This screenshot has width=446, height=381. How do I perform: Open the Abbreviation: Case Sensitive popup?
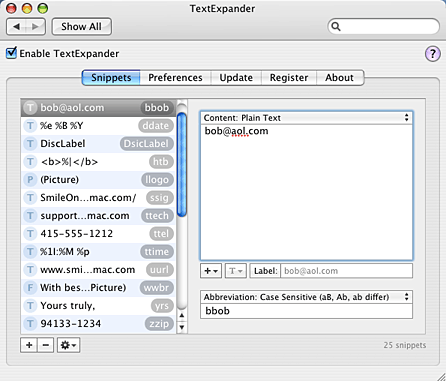pos(306,297)
